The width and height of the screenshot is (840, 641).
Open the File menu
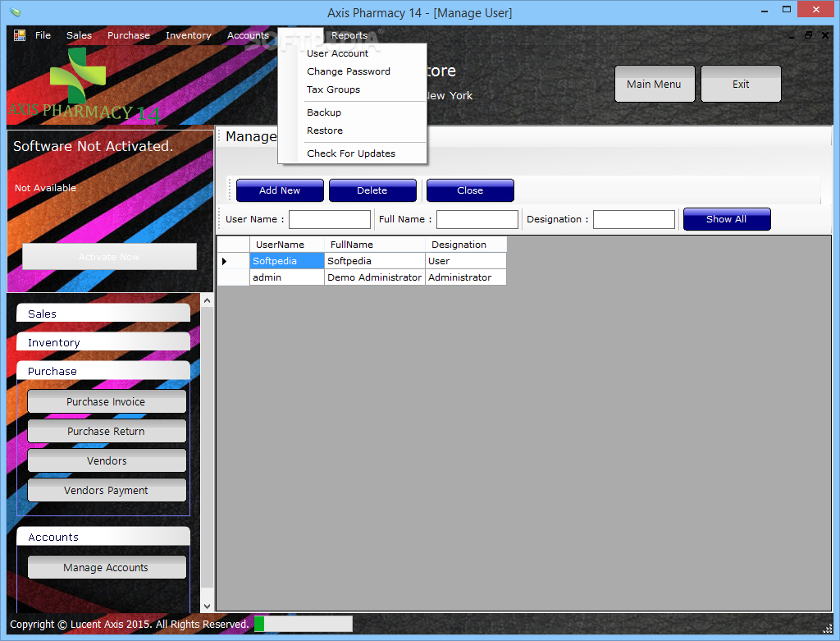43,35
